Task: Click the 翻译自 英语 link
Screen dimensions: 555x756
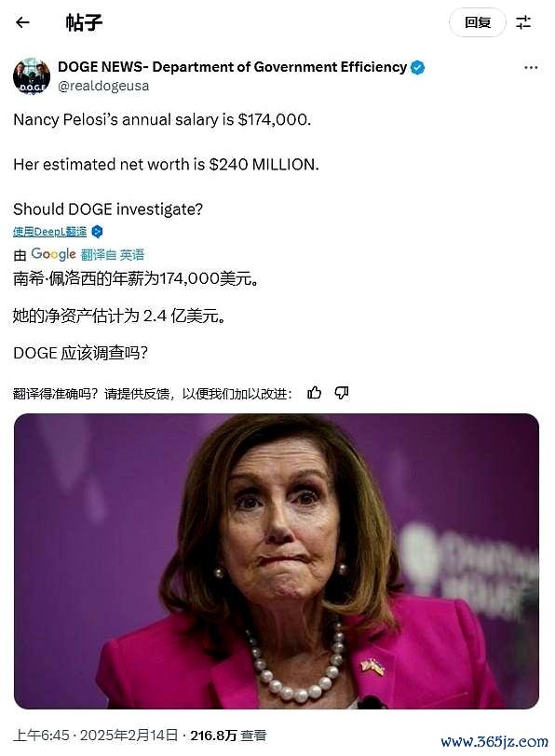Action: pyautogui.click(x=113, y=254)
